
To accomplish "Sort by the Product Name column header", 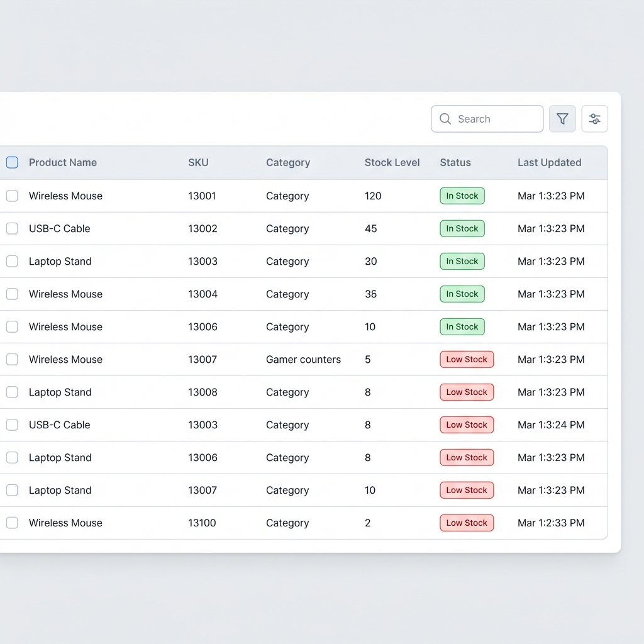I will (63, 162).
